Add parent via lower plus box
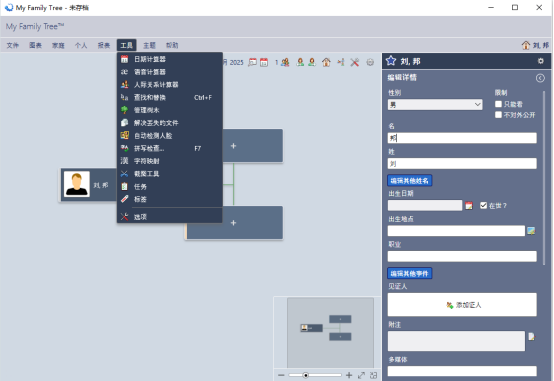This screenshot has width=554, height=381. [x=234, y=223]
